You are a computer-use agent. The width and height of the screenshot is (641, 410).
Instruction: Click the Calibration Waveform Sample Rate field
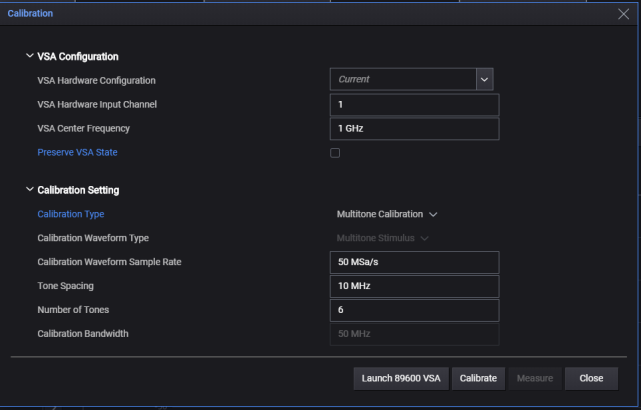414,262
